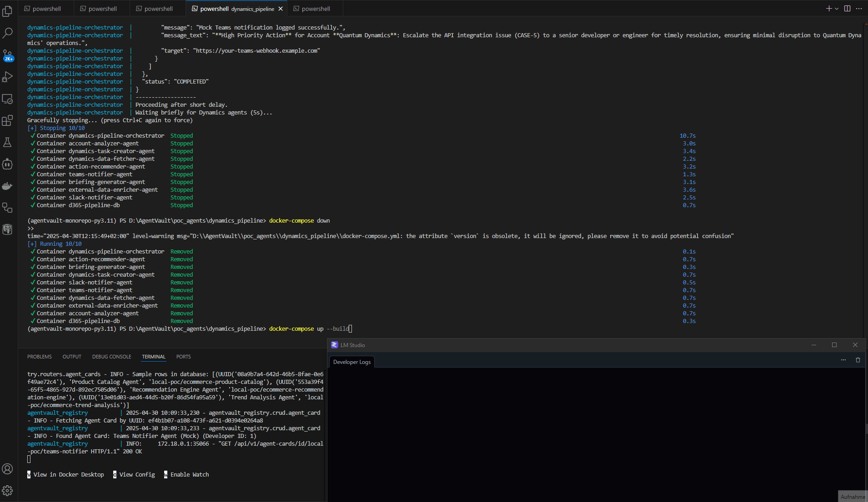Viewport: 868px width, 502px height.
Task: Create a new terminal with the plus icon
Action: click(x=828, y=9)
